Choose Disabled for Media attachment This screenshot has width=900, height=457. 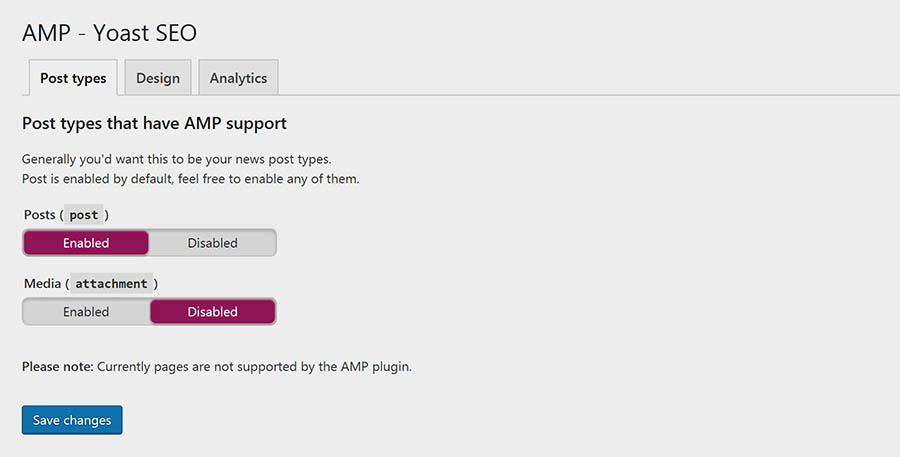click(x=212, y=312)
